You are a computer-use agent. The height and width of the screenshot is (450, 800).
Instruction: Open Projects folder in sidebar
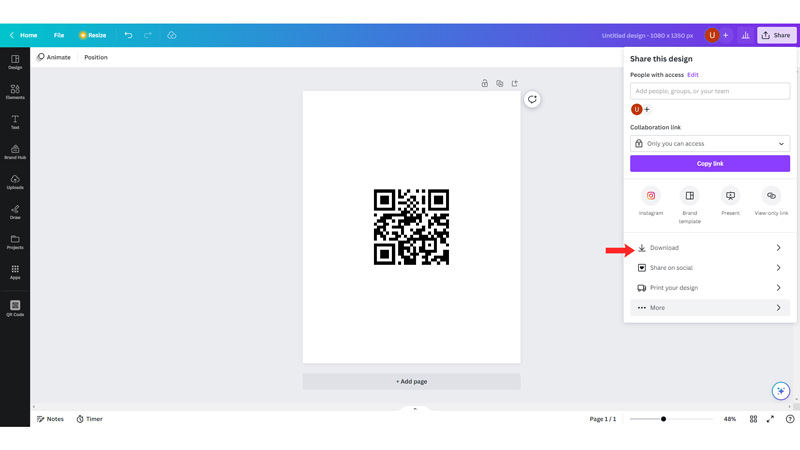pyautogui.click(x=15, y=242)
